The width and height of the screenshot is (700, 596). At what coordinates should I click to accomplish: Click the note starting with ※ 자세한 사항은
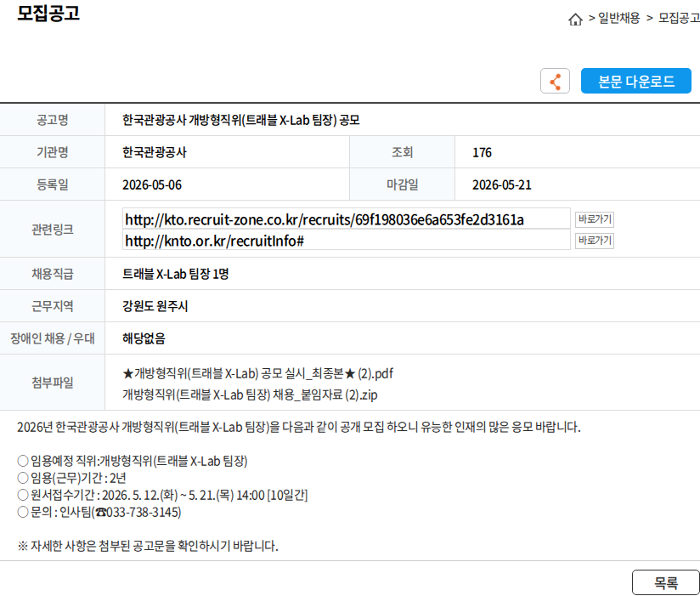coord(148,546)
